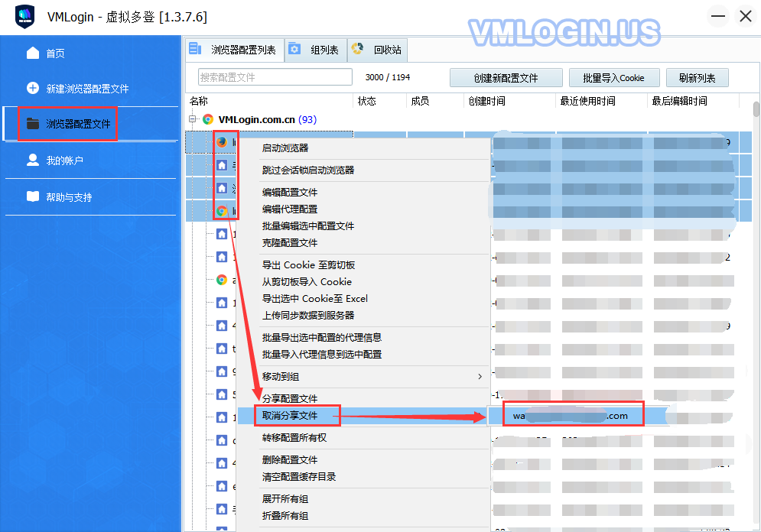Image resolution: width=761 pixels, height=532 pixels.
Task: Click 批量导入Cookie button
Action: point(614,78)
